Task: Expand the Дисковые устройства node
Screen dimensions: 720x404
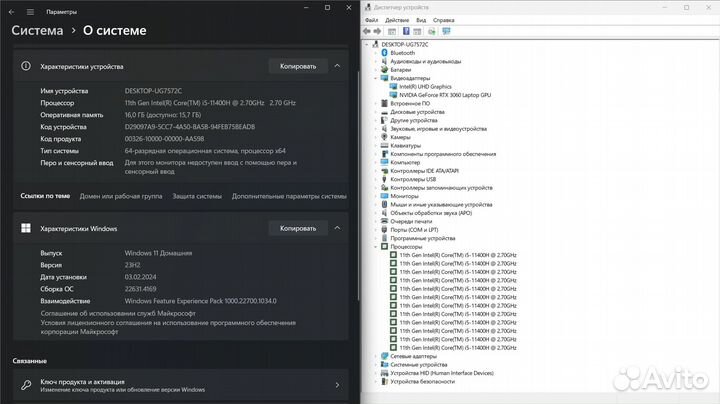Action: [x=376, y=112]
